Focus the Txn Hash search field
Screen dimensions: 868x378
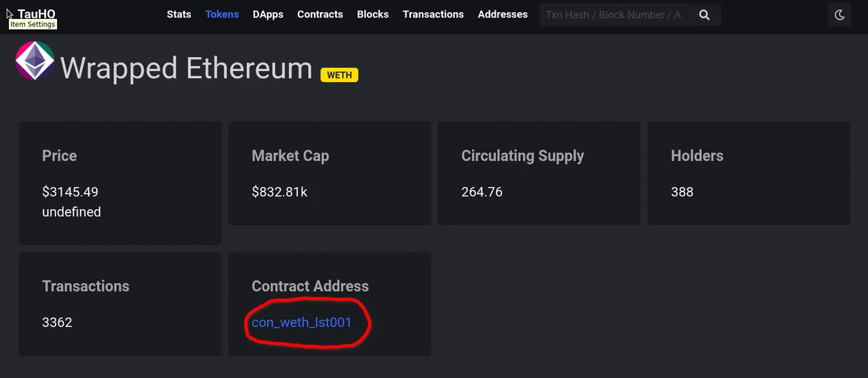[x=614, y=15]
